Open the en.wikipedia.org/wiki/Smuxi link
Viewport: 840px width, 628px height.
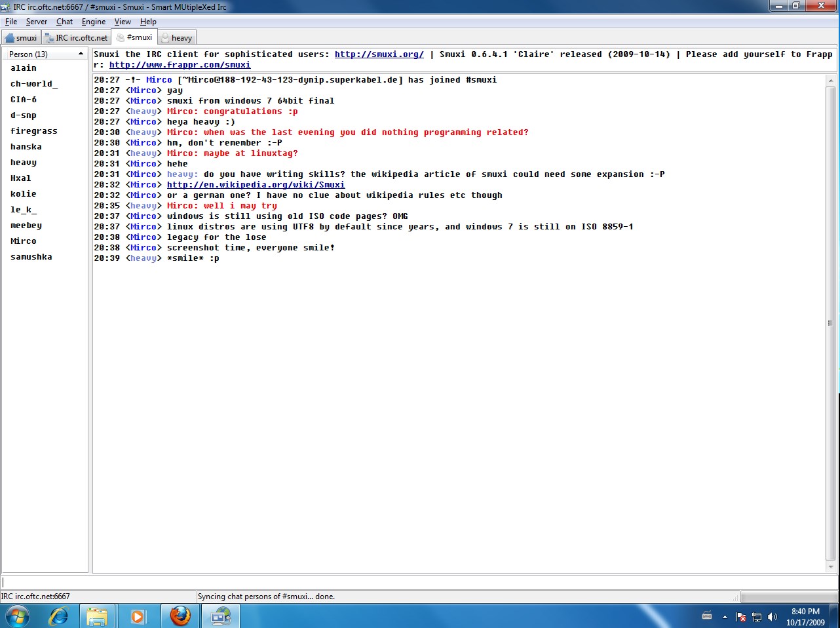coord(256,185)
